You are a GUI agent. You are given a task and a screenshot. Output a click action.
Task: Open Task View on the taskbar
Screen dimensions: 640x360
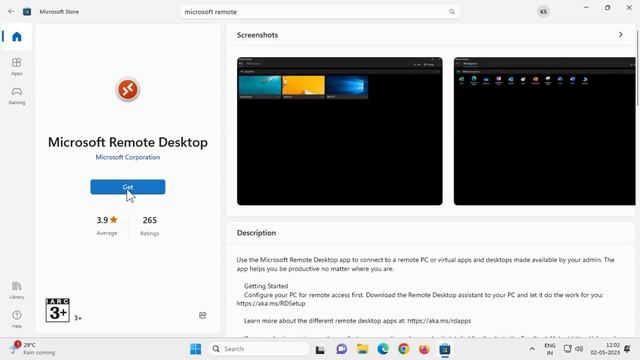(320, 349)
